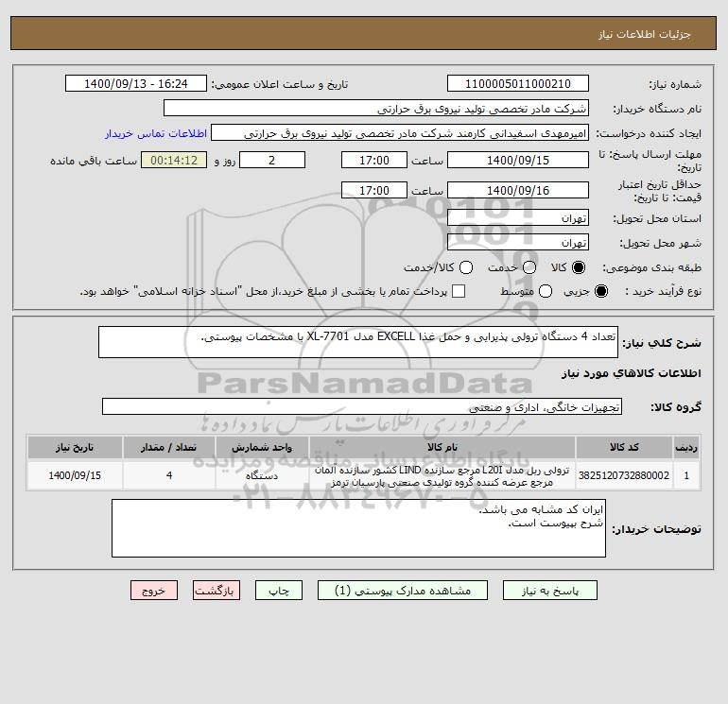Image resolution: width=728 pixels, height=704 pixels.
Task: Select the جزیی purchase type radio
Action: 600,291
